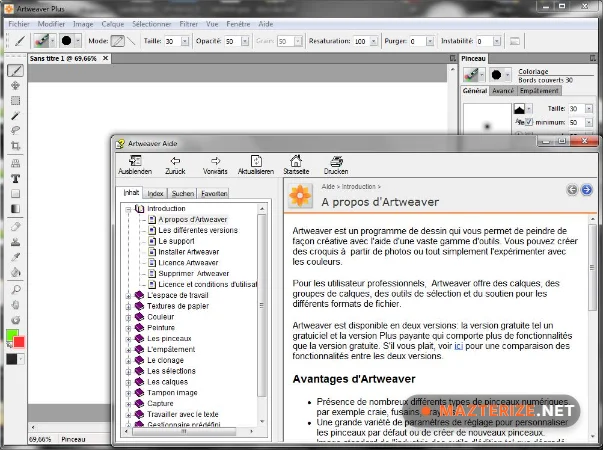
Task: Click gray previous-page arrow in help header
Action: pos(572,190)
